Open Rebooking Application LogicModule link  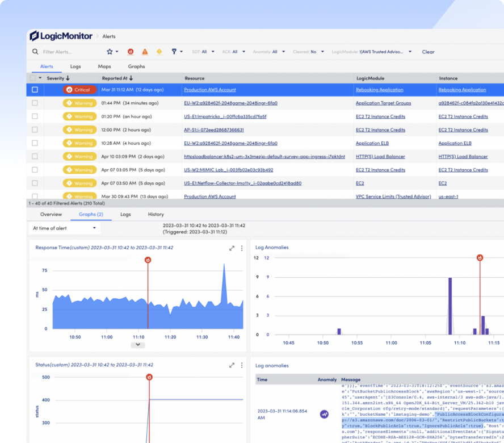(379, 90)
